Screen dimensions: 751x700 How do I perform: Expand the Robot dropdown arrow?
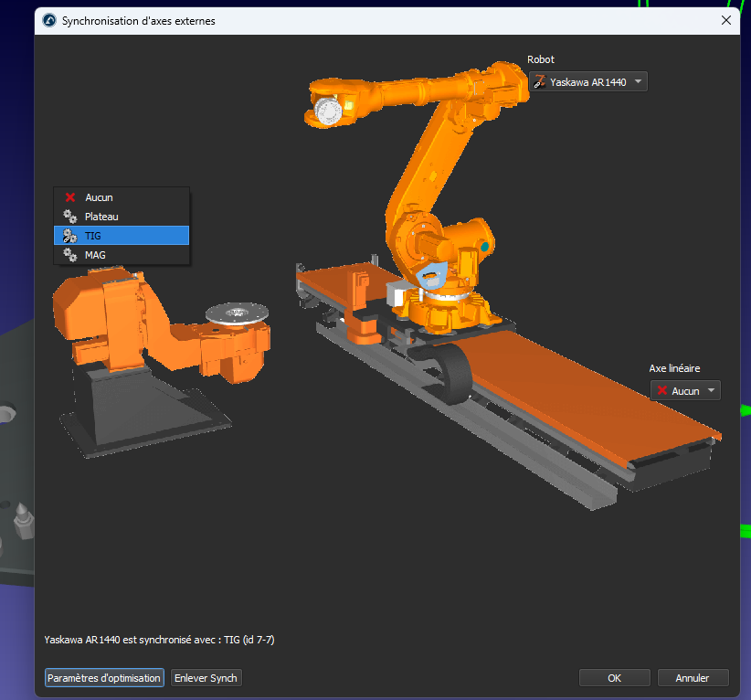click(x=638, y=82)
